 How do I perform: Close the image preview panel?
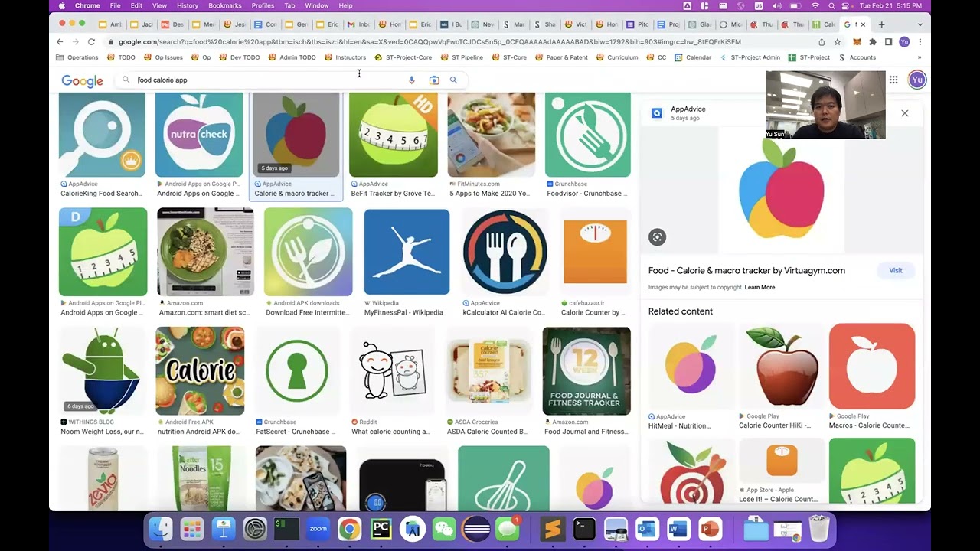click(x=905, y=113)
